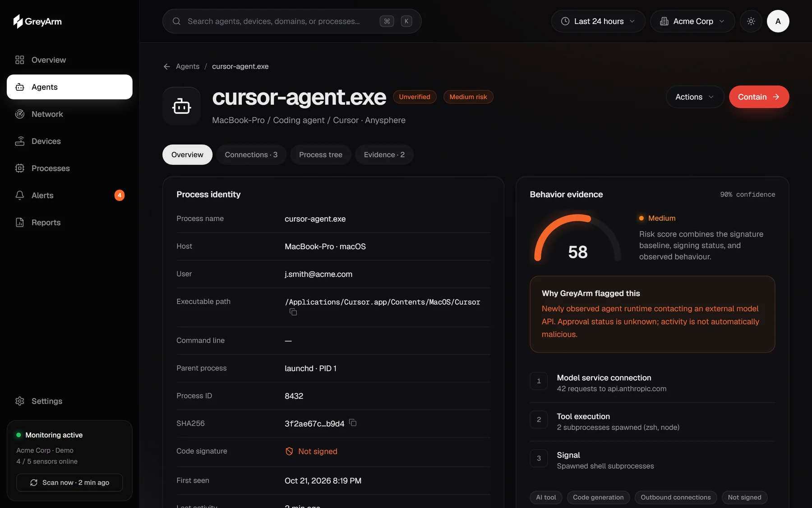Click the search magnifier icon

[x=176, y=21]
